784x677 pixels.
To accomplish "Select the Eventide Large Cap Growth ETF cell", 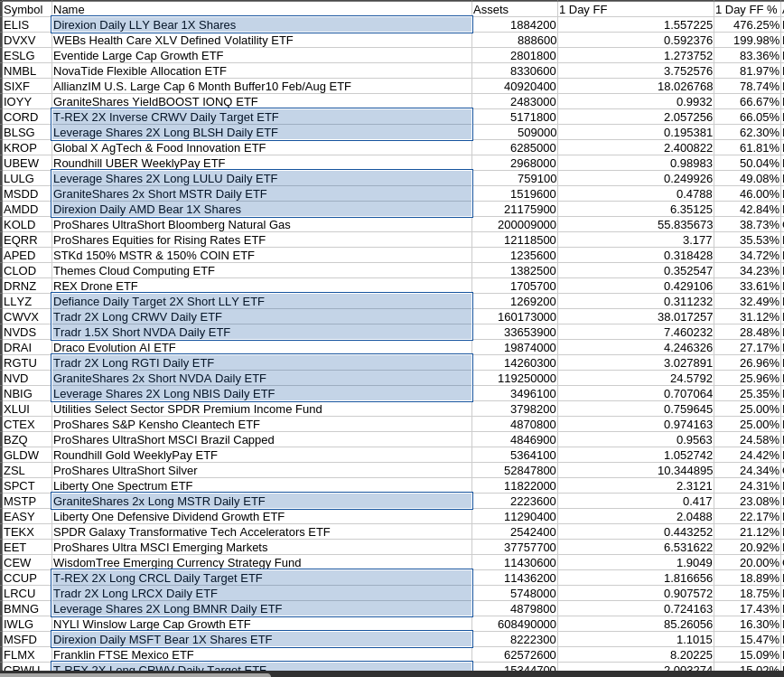I will (262, 55).
